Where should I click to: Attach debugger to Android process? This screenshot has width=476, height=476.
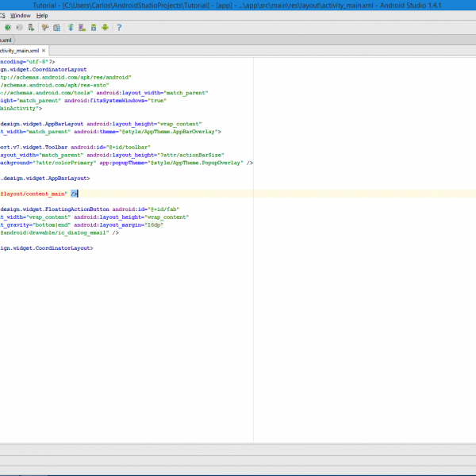coord(32,27)
